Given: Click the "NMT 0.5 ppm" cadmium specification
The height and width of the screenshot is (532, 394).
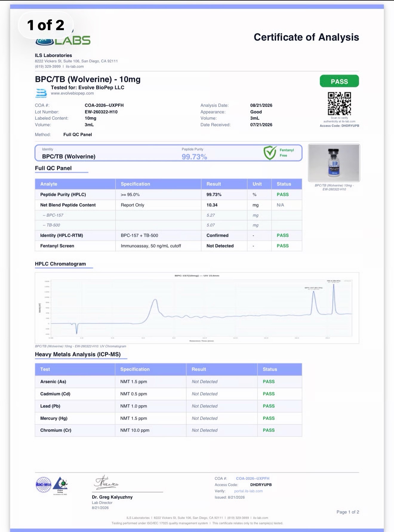Looking at the screenshot, I should pyautogui.click(x=133, y=394).
